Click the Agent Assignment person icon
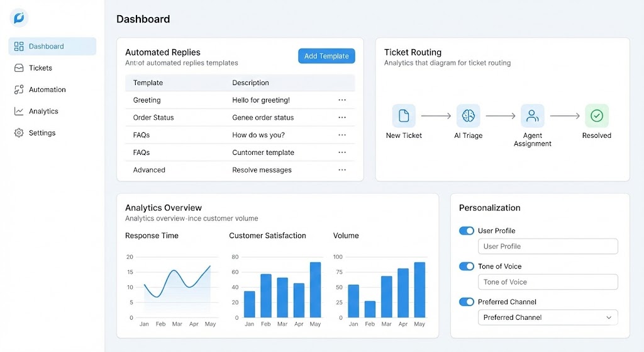Image resolution: width=644 pixels, height=352 pixels. tap(533, 116)
